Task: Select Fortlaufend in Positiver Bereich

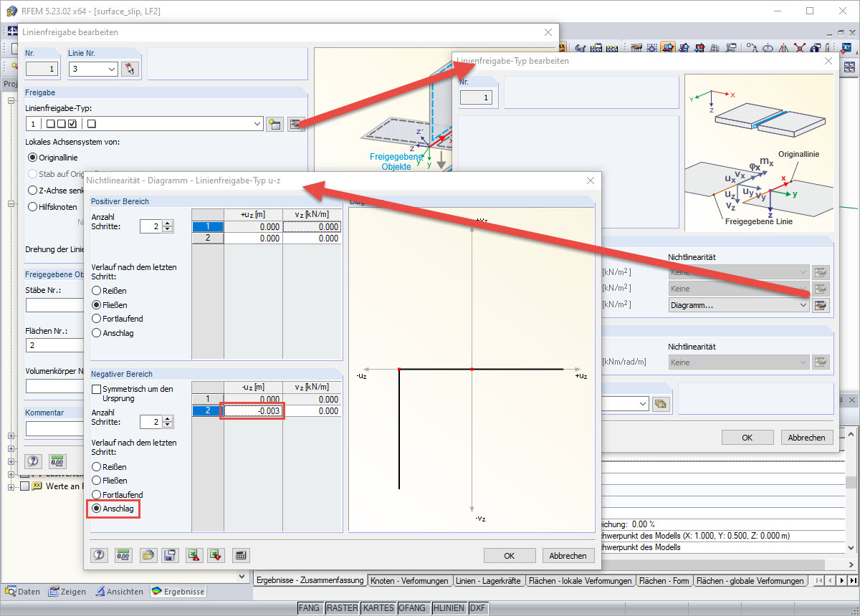Action: click(x=118, y=319)
